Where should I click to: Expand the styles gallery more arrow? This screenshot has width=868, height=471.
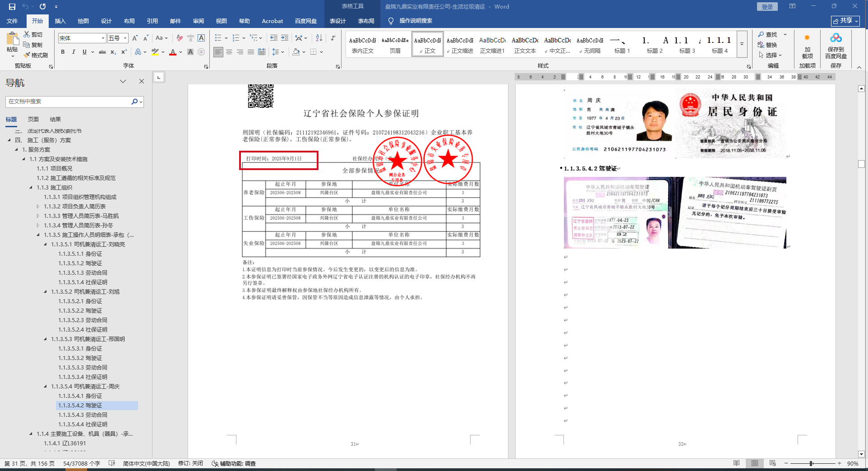[x=742, y=44]
